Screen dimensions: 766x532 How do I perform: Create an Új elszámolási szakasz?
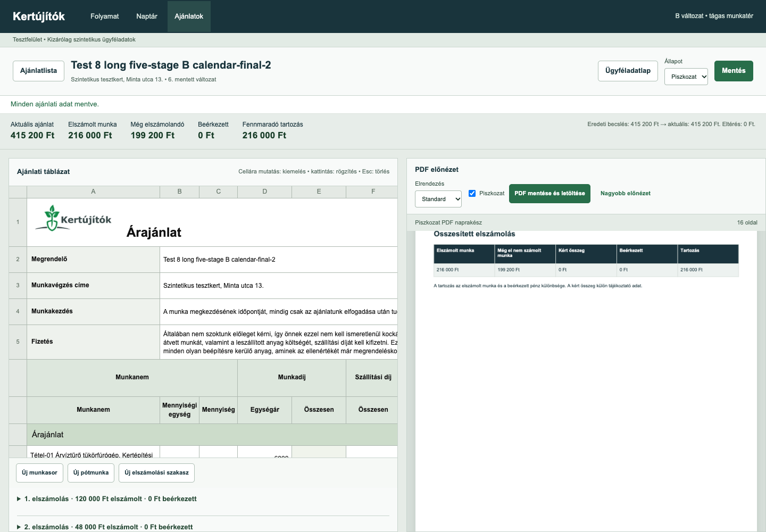pyautogui.click(x=156, y=473)
